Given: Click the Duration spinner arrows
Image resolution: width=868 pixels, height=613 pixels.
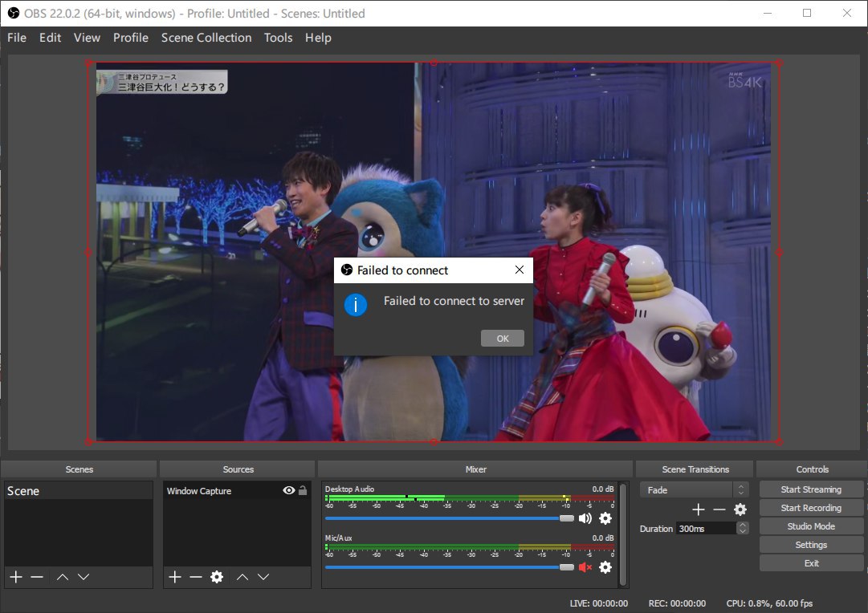Looking at the screenshot, I should (x=743, y=528).
